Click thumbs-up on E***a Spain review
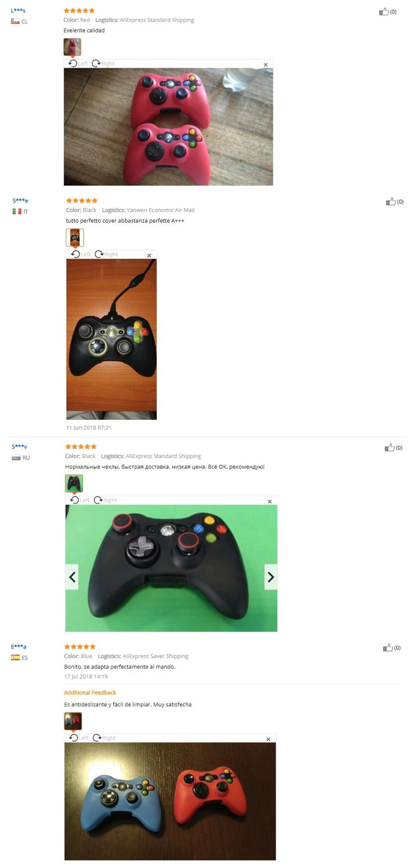The width and height of the screenshot is (410, 868). (388, 647)
